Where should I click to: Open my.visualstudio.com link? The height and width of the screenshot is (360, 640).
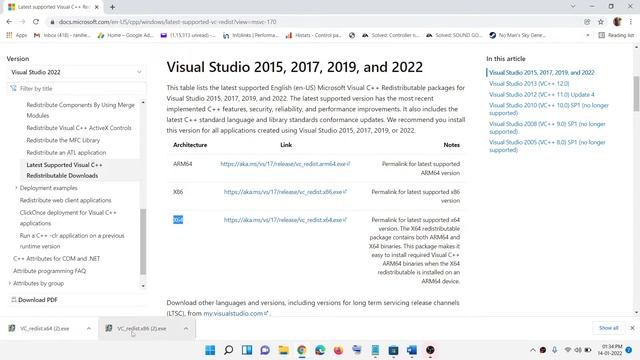(236, 313)
